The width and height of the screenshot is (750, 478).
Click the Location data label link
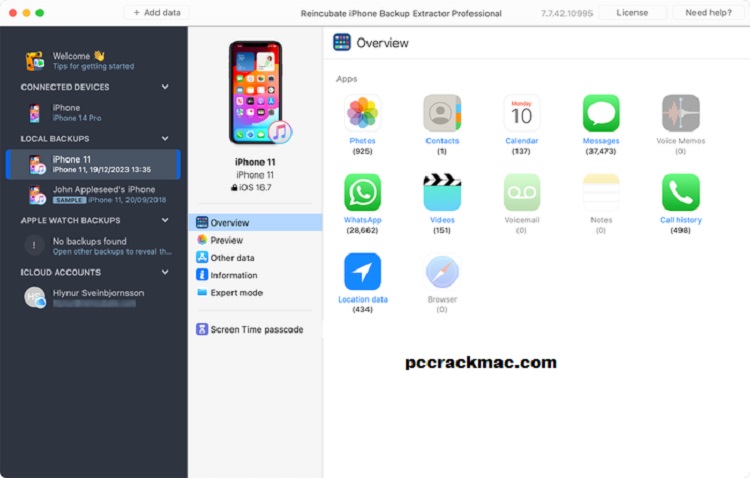tap(363, 299)
